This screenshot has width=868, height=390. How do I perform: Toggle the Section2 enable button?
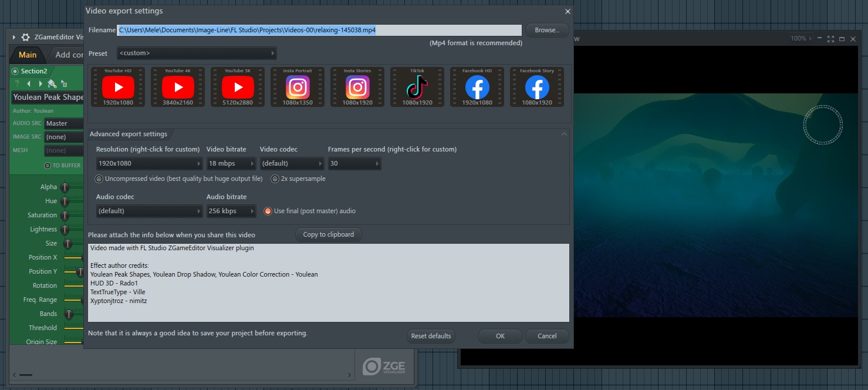15,71
